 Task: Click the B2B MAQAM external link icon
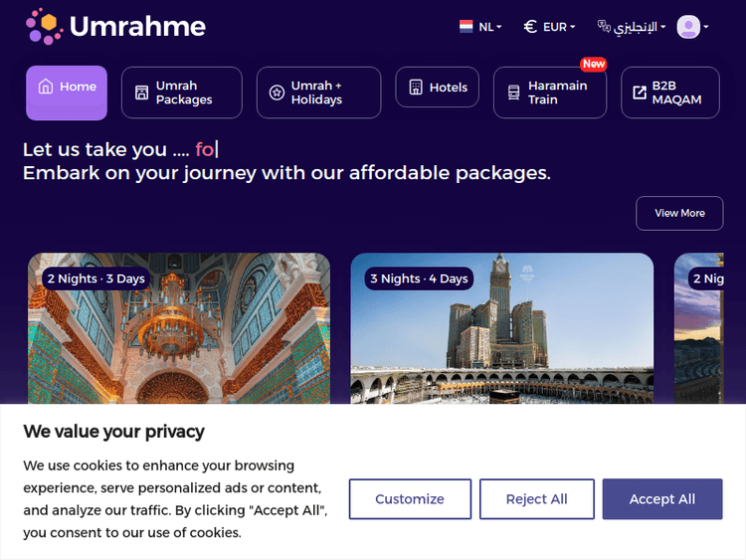click(x=639, y=93)
